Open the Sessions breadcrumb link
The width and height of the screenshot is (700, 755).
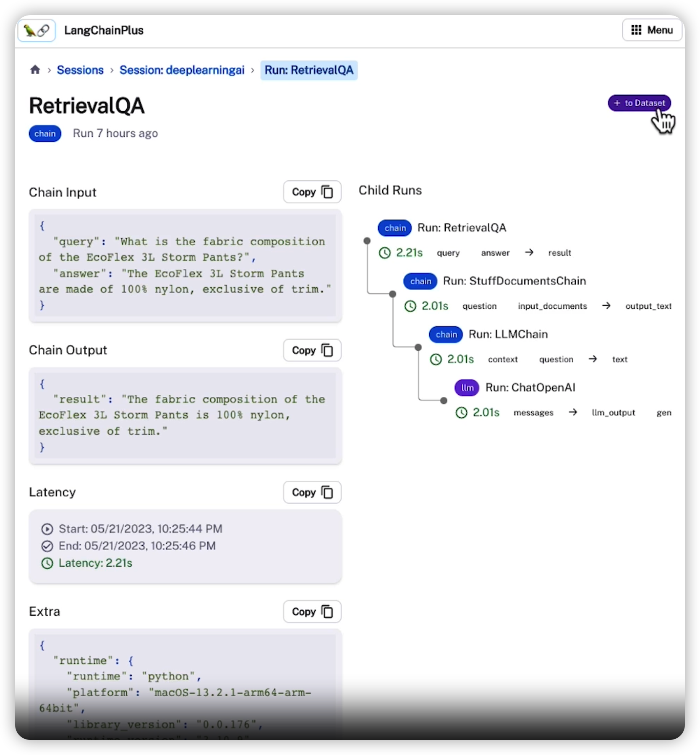click(80, 70)
